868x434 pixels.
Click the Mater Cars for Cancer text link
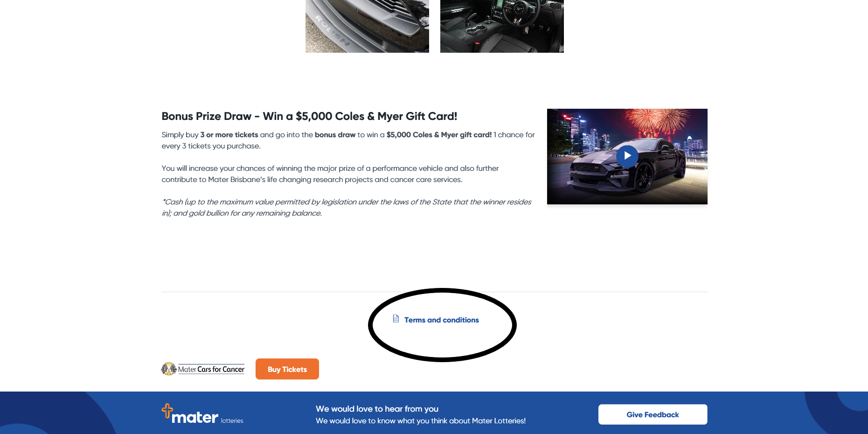point(211,369)
